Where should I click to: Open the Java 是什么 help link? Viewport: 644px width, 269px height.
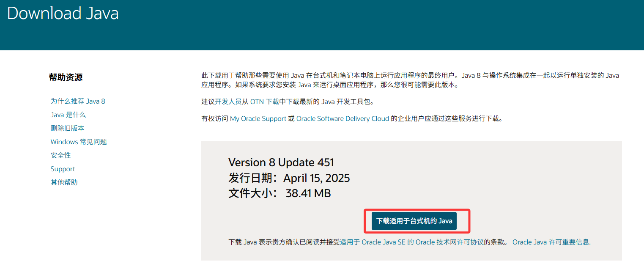68,115
